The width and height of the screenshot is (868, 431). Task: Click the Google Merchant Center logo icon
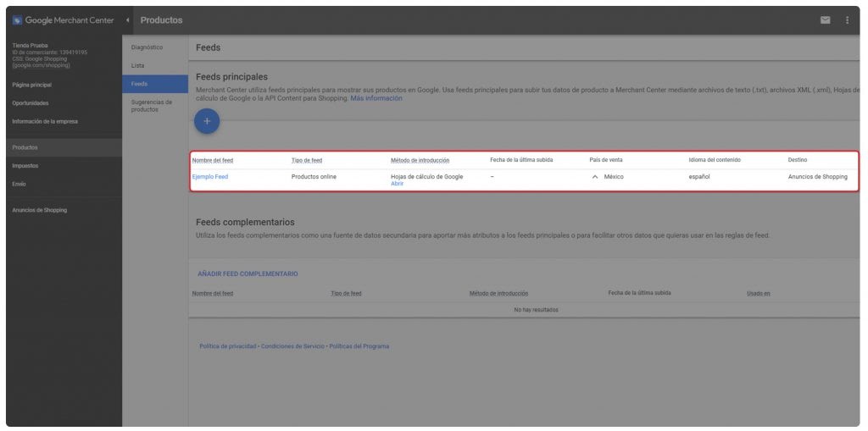click(17, 20)
